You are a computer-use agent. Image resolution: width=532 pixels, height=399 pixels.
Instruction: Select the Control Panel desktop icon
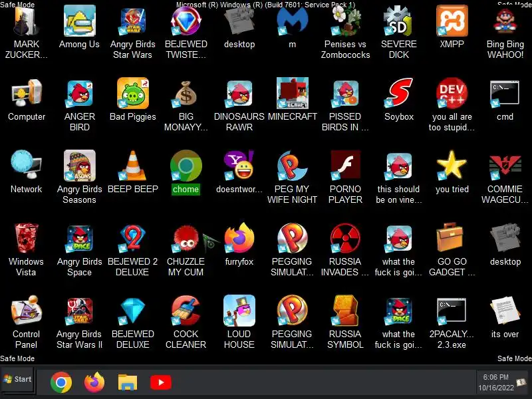tap(27, 310)
